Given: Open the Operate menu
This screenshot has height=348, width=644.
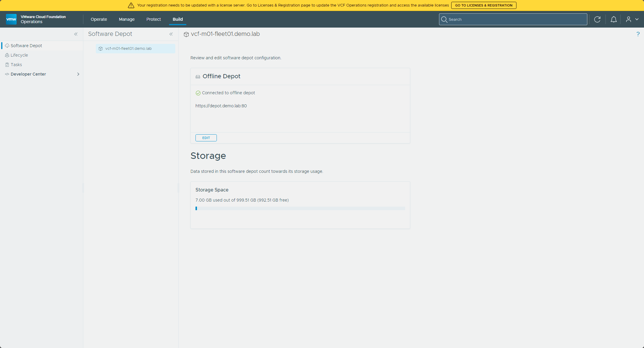Looking at the screenshot, I should tap(99, 19).
